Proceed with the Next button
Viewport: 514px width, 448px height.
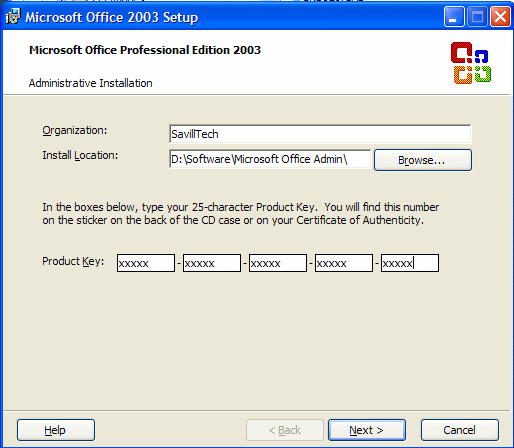[367, 430]
